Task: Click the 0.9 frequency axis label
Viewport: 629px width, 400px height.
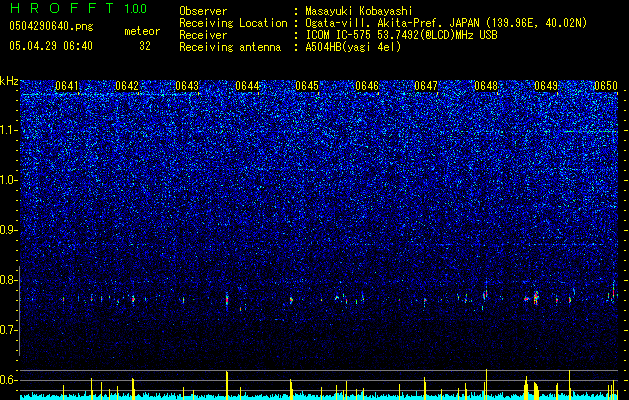Action: [x=9, y=230]
